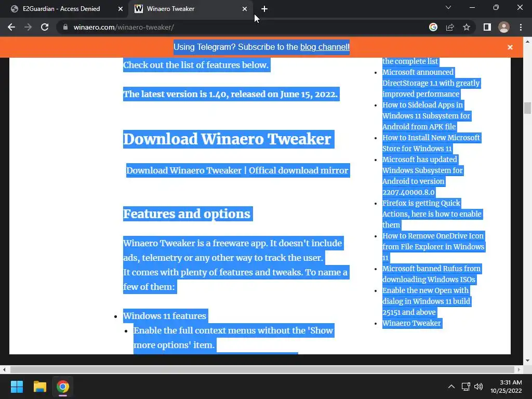Switch to the E2Guardian - Access Denied tab
532x399 pixels.
[61, 9]
